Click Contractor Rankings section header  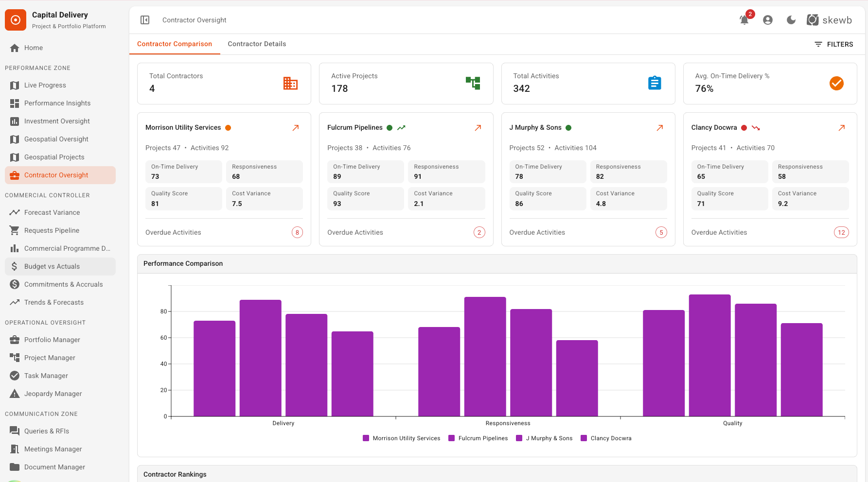497,474
